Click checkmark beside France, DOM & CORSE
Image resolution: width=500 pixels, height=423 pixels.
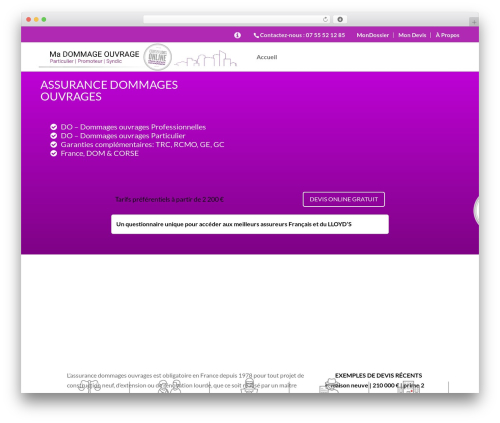[53, 153]
